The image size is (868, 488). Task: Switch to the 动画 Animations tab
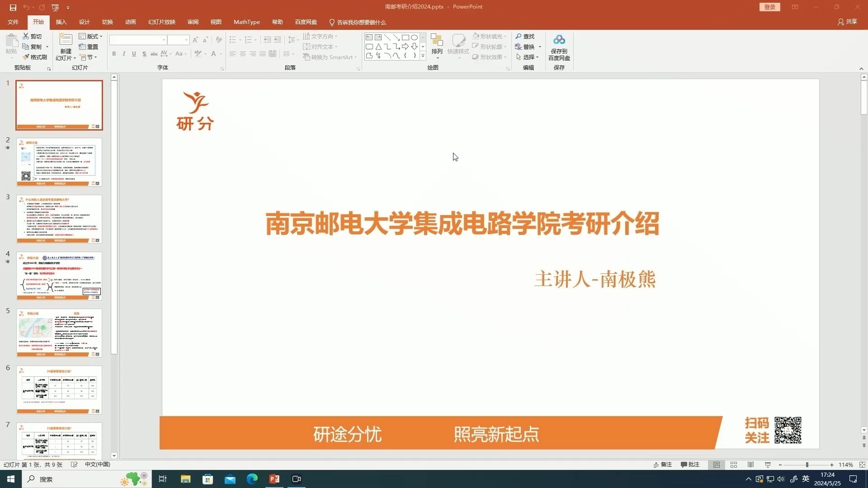click(x=130, y=22)
